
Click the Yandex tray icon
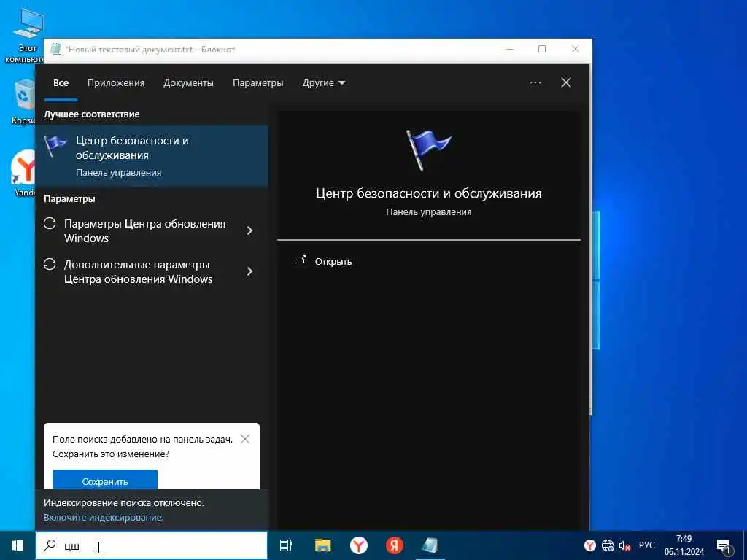pyautogui.click(x=589, y=545)
